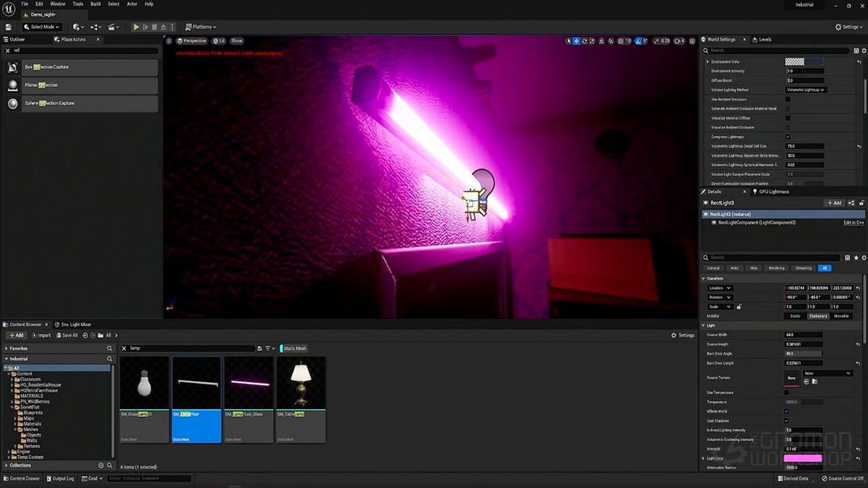Toggle Visualize Material Diffuse checkbox
Screen dimensions: 868x488
(x=788, y=118)
